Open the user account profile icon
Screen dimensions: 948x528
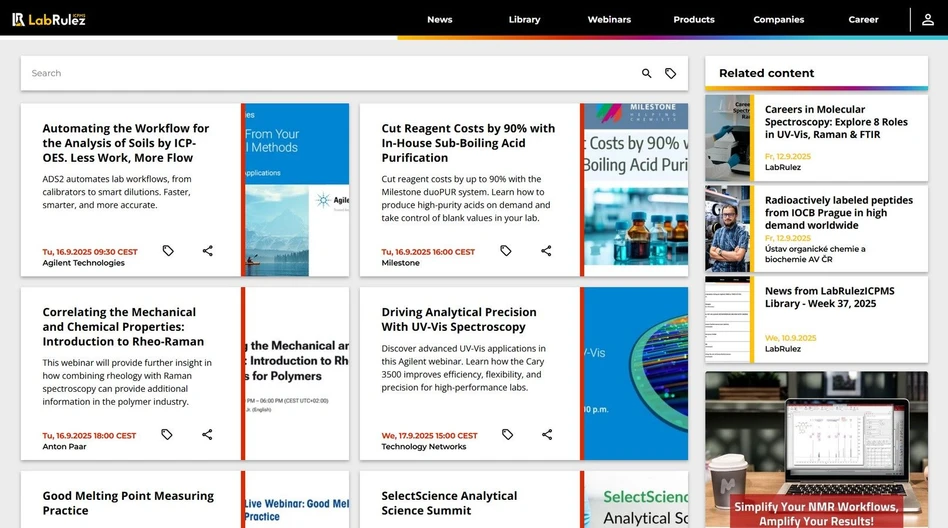[928, 19]
